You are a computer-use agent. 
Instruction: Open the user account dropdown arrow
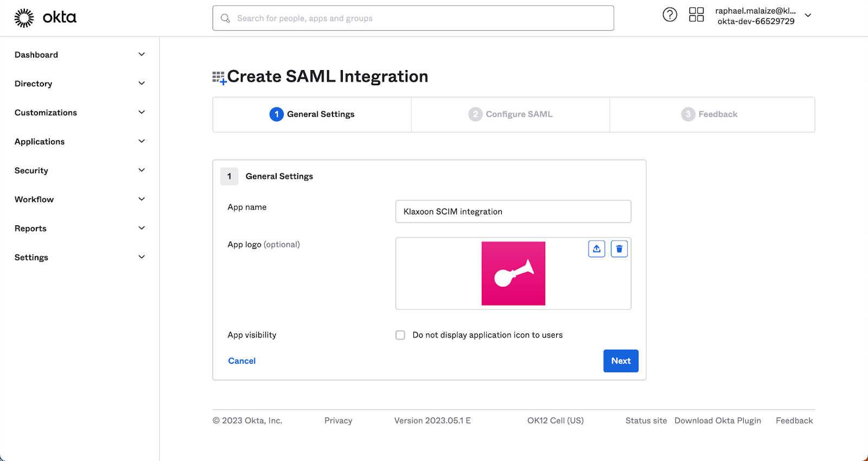[808, 15]
